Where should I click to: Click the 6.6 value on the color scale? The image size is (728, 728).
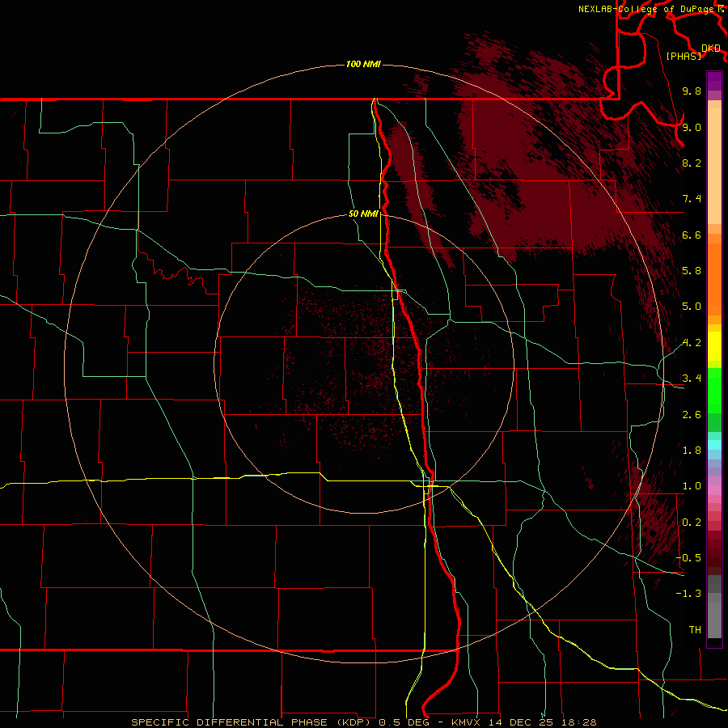coord(692,235)
